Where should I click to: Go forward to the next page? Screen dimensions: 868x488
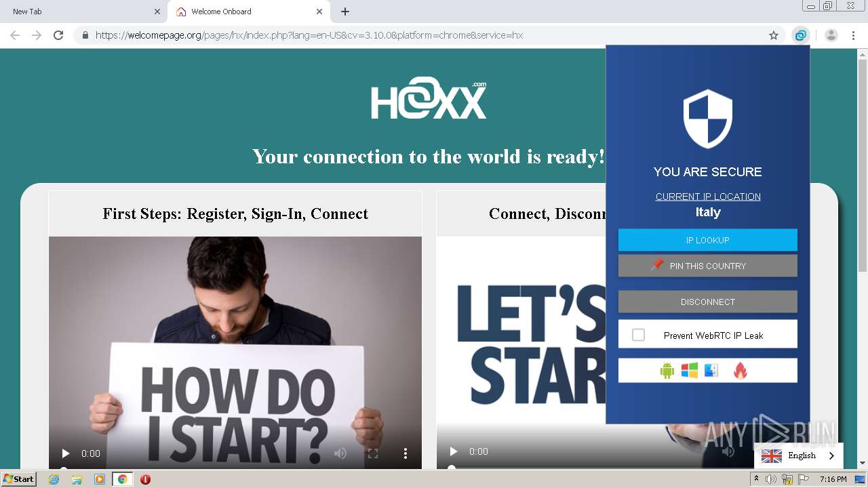click(x=37, y=35)
